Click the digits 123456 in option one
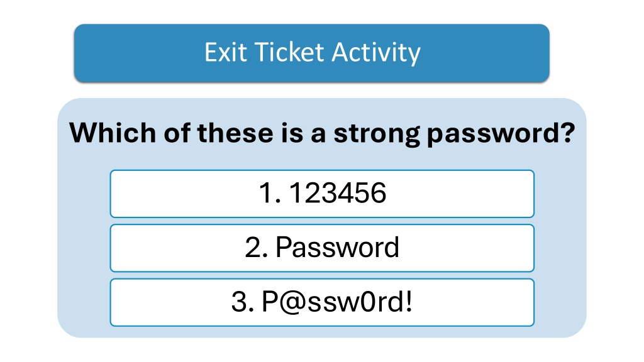This screenshot has height=362, width=644. tap(338, 193)
